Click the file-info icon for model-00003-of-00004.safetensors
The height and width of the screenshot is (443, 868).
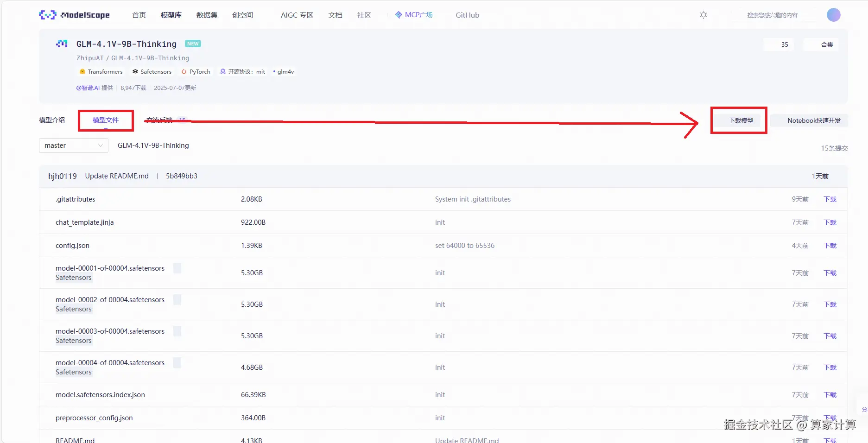point(177,331)
